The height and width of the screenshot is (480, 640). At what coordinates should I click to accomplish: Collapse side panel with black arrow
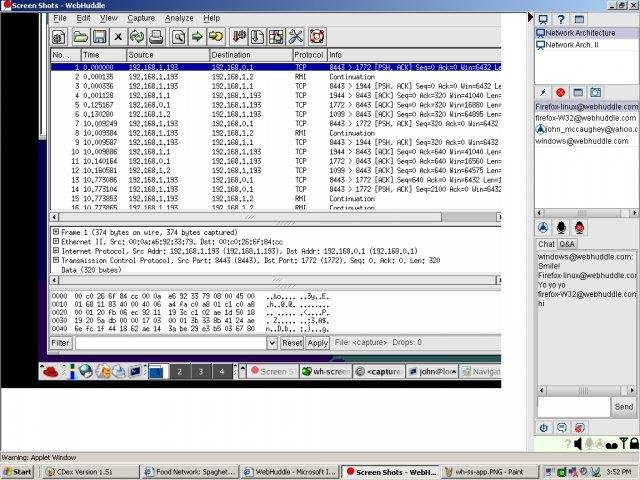coord(530,17)
